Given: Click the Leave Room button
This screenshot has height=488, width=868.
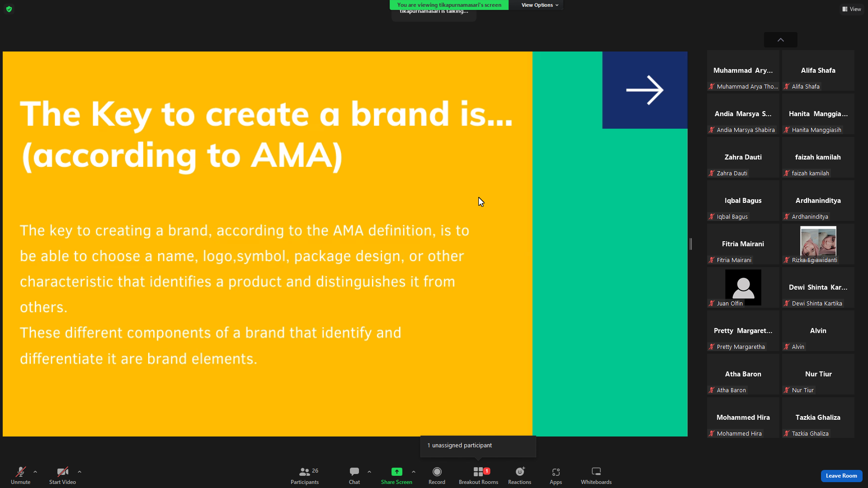Looking at the screenshot, I should pos(841,476).
